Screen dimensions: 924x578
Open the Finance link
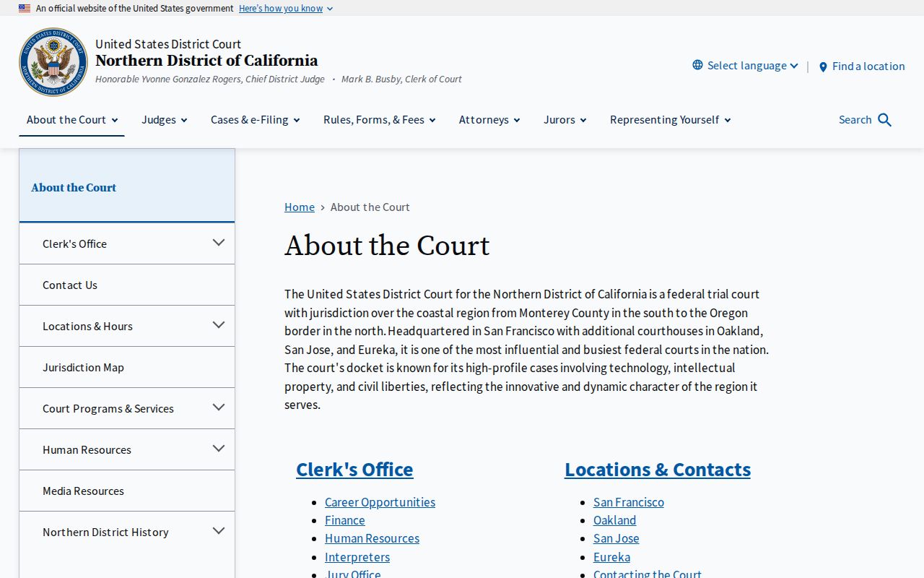point(345,520)
